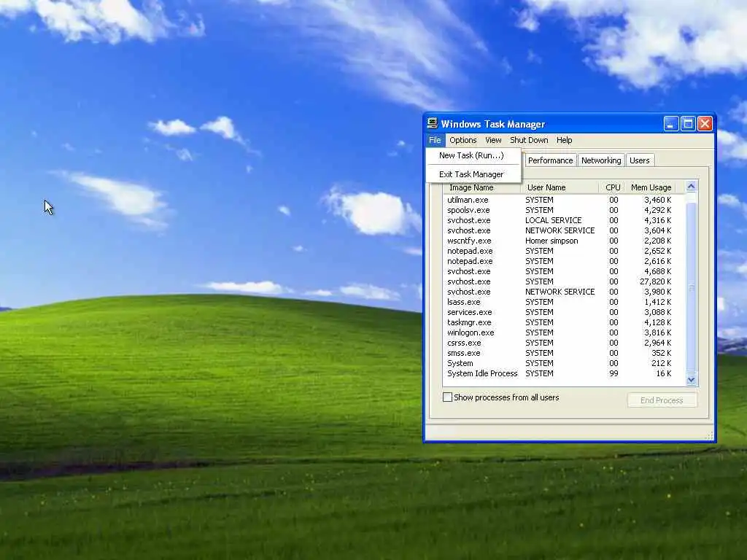Viewport: 747px width, 560px height.
Task: Open the View menu
Action: pyautogui.click(x=493, y=140)
